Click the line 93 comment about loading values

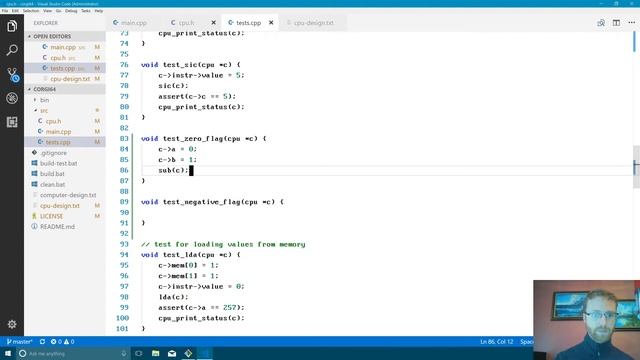[223, 244]
